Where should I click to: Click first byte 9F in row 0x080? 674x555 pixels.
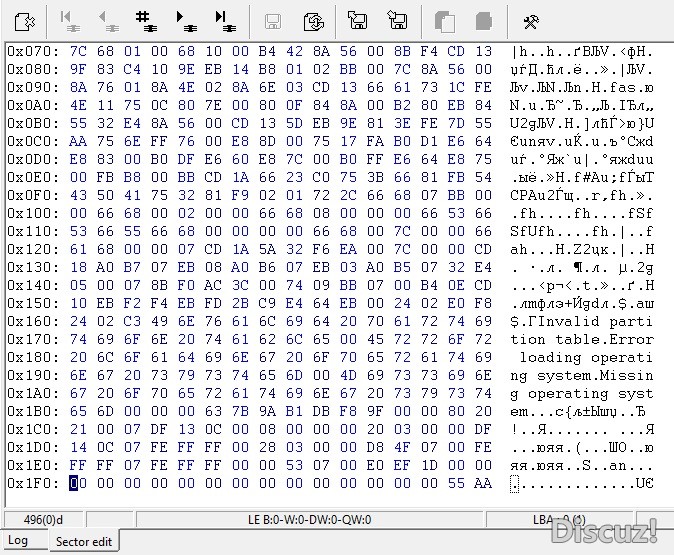[x=78, y=69]
